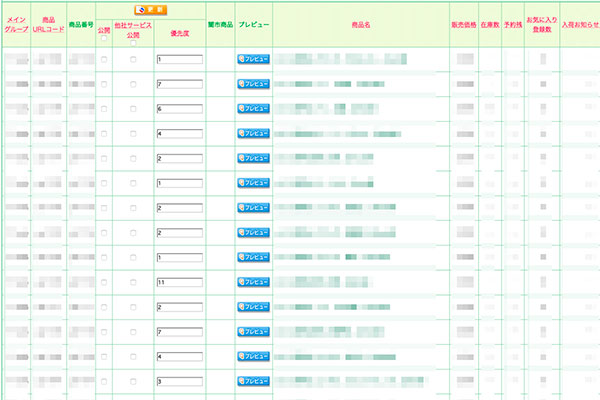Open プレビュー for the priority 11 row
The image size is (600, 400).
click(253, 282)
